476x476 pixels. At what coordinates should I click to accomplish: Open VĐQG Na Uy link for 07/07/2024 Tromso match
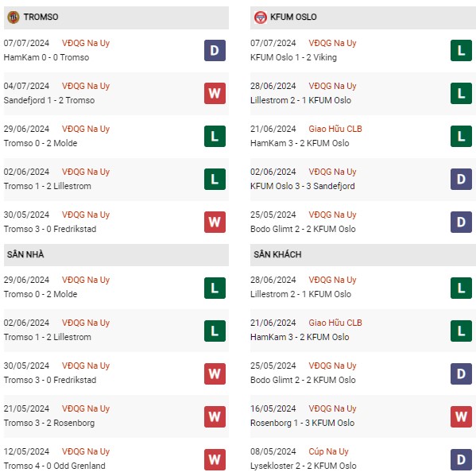click(x=86, y=43)
